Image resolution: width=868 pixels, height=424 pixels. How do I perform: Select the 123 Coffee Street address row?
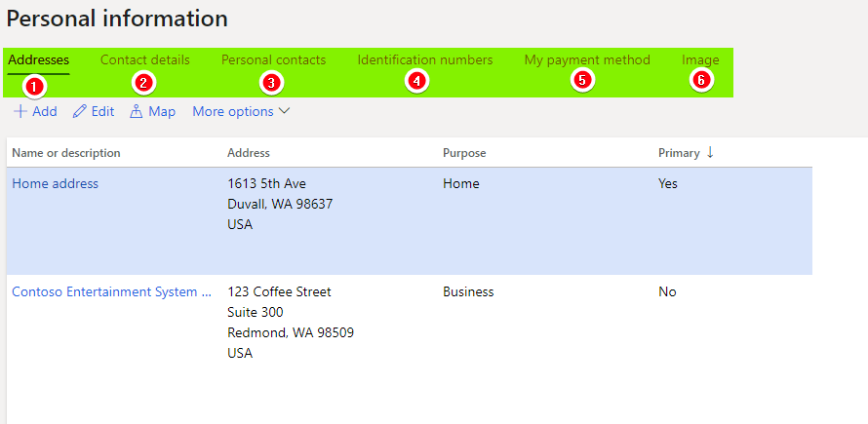pyautogui.click(x=410, y=323)
